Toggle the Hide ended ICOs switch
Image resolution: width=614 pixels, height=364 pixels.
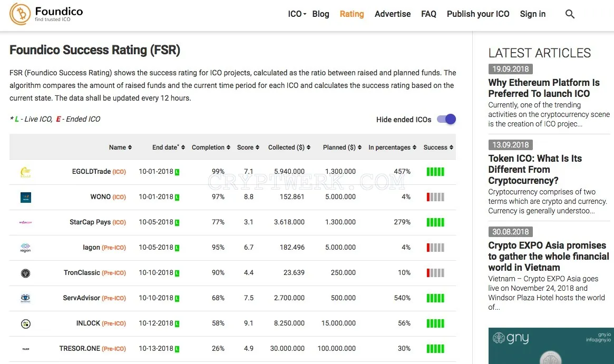[x=446, y=119]
